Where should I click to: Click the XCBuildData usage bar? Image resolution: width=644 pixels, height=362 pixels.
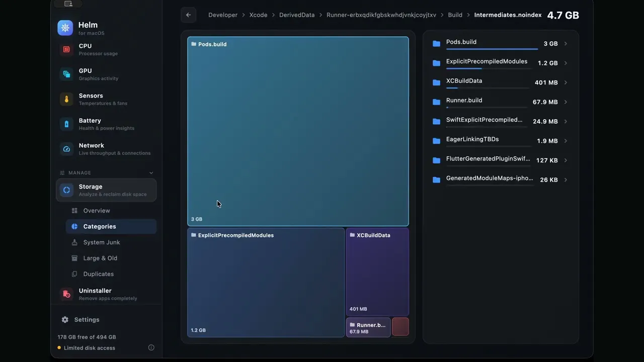488,88
